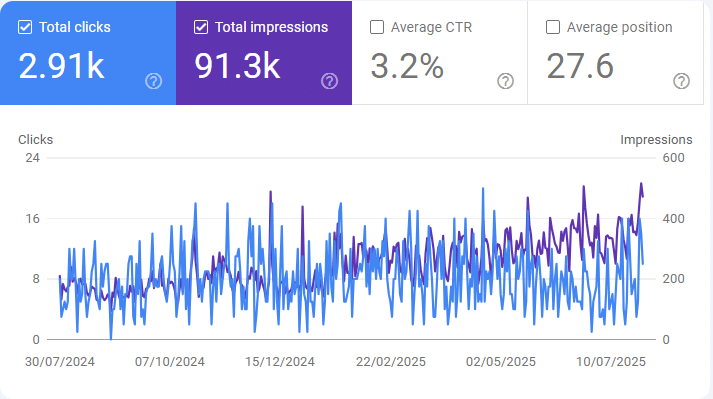Open help icon on Average position card
The image size is (713, 399).
tap(682, 81)
